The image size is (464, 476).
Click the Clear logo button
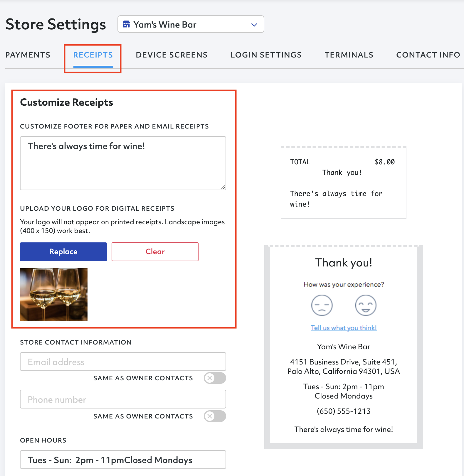coord(155,252)
